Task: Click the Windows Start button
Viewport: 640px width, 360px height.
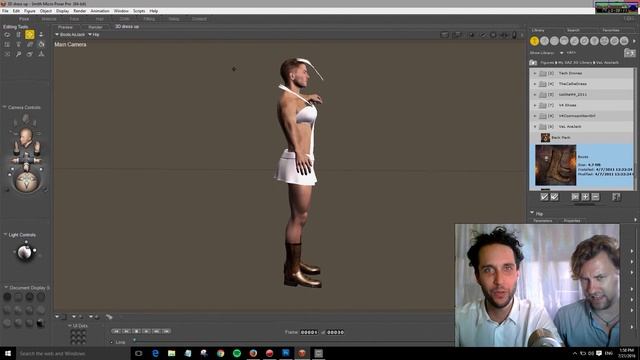Action: pyautogui.click(x=7, y=353)
